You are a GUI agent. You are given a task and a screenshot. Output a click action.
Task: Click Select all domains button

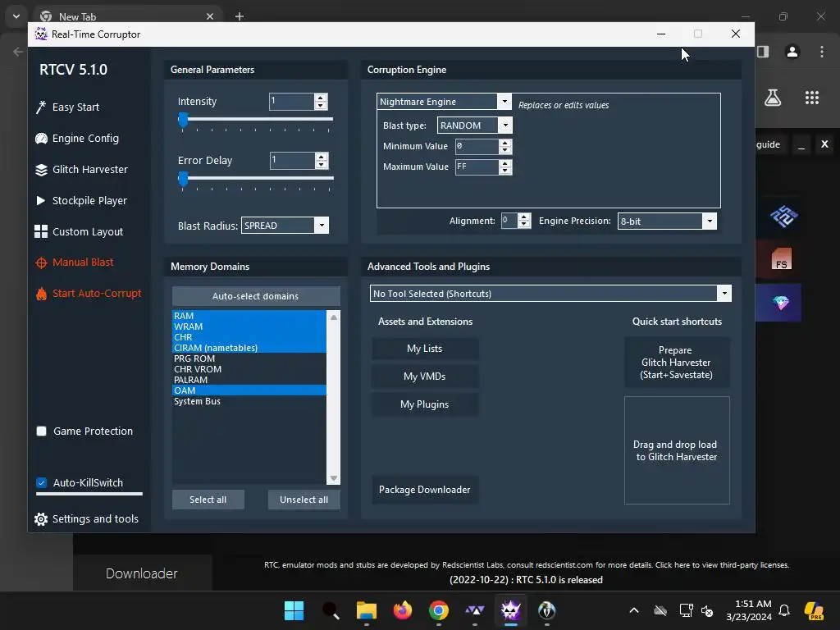coord(208,500)
